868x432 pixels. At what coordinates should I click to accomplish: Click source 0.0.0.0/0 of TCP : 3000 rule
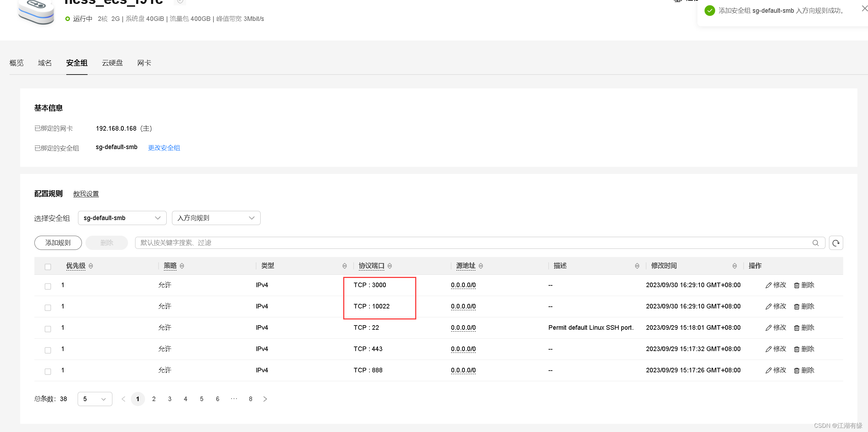pyautogui.click(x=463, y=285)
